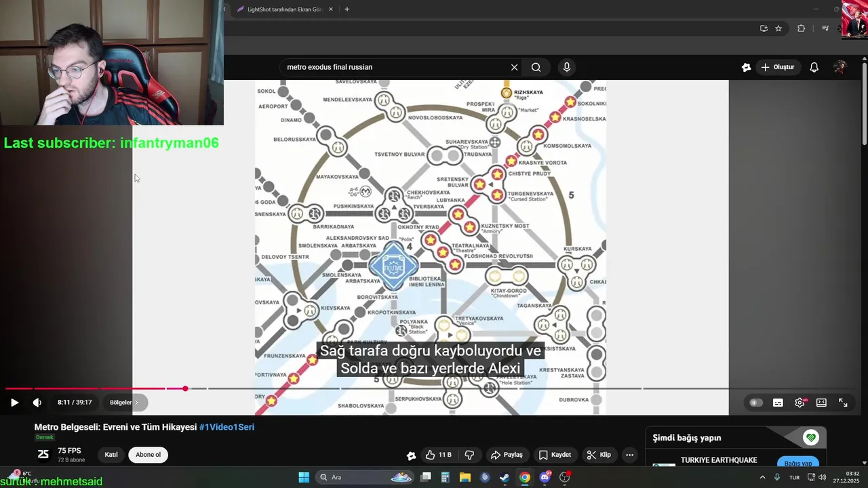Like the video with the thumbs up button
Image resolution: width=868 pixels, height=488 pixels.
(x=438, y=455)
